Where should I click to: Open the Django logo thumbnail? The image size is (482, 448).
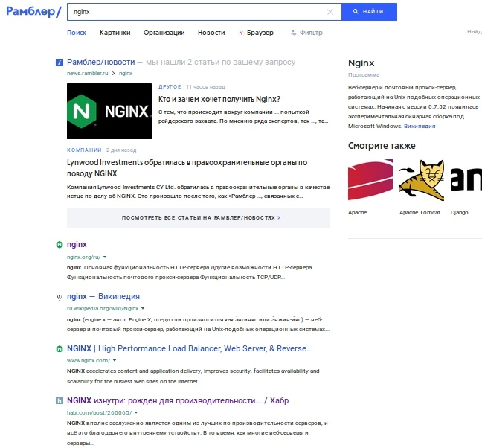[x=466, y=180]
